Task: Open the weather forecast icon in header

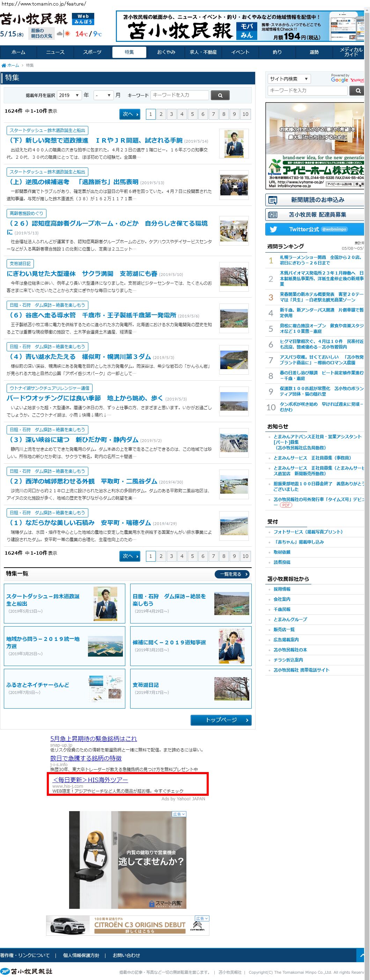Action: (64, 34)
